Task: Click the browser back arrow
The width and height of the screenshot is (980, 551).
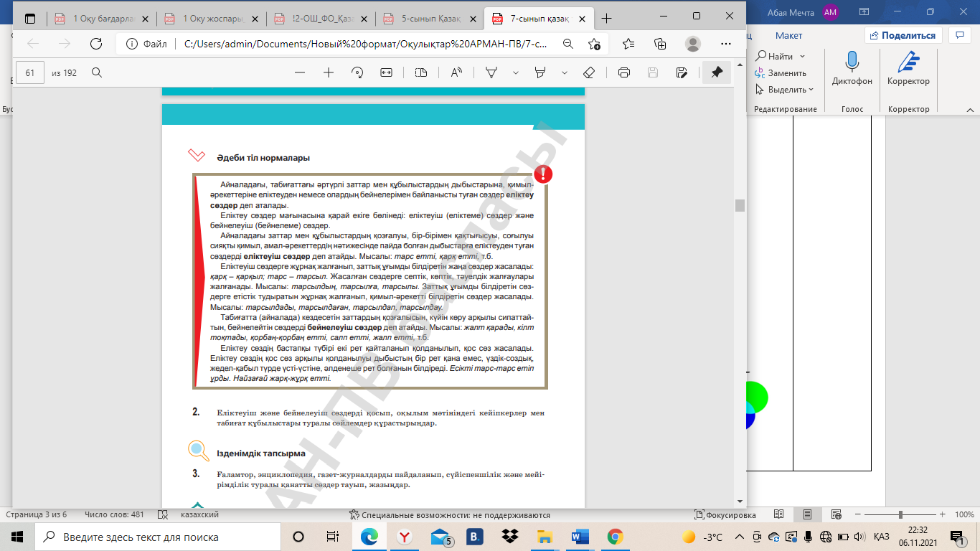Action: tap(33, 44)
